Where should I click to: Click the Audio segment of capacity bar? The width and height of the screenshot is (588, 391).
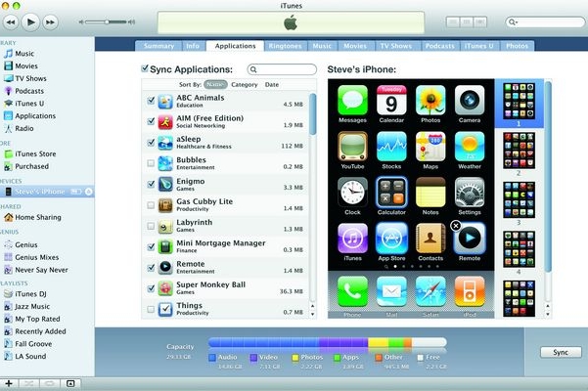264,342
